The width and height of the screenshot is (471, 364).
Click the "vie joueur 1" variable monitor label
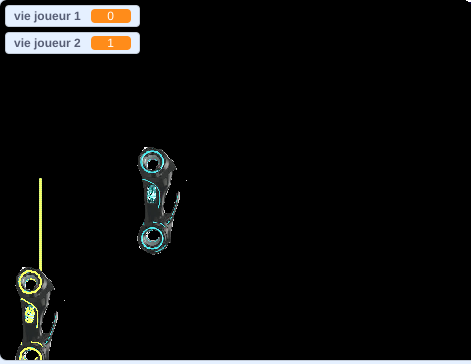click(47, 16)
